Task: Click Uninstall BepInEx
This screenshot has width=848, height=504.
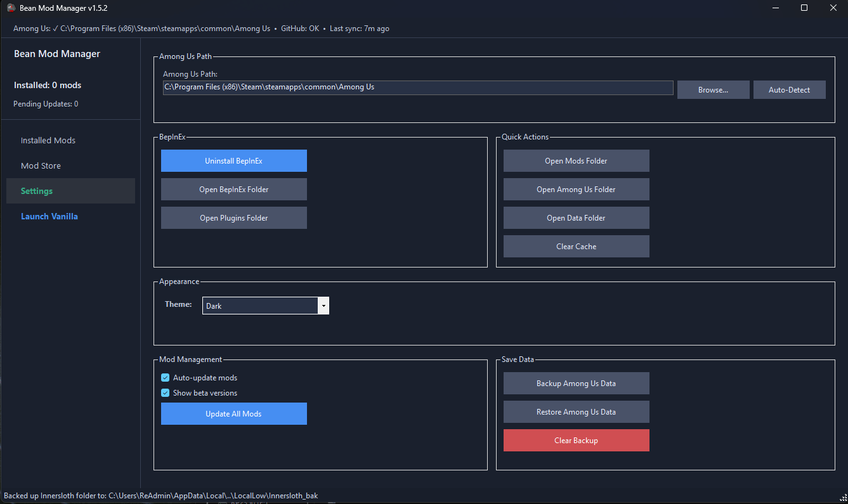Action: 233,161
